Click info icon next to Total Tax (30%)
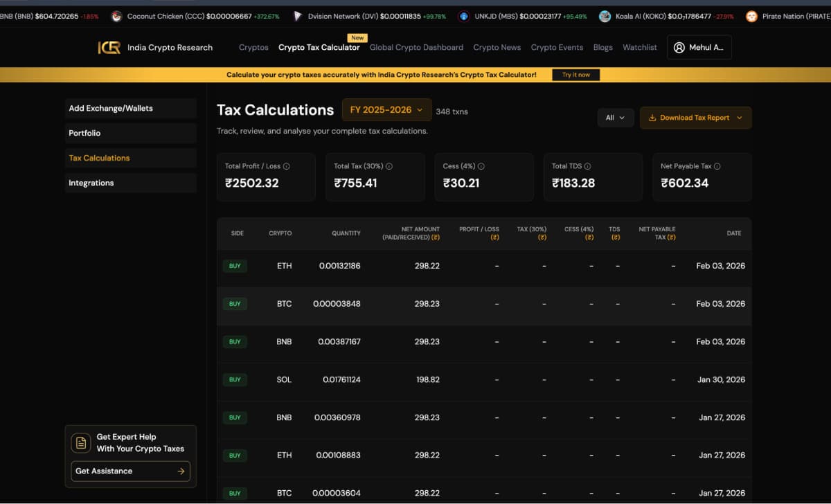Image resolution: width=831 pixels, height=504 pixels. click(389, 166)
